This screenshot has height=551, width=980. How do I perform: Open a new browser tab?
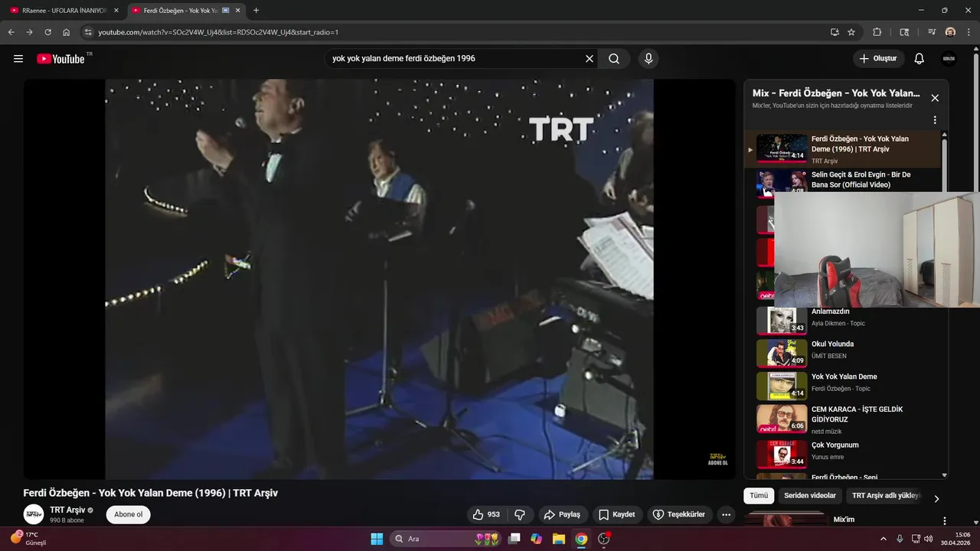tap(256, 11)
